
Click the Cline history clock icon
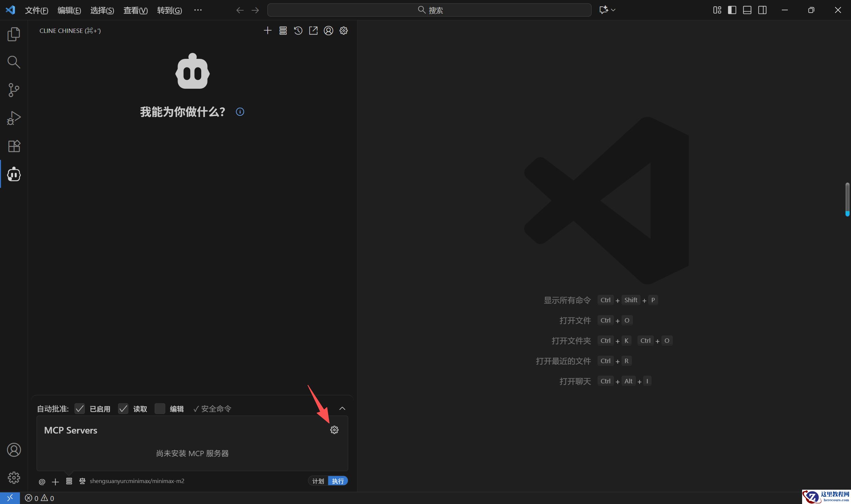pyautogui.click(x=298, y=31)
